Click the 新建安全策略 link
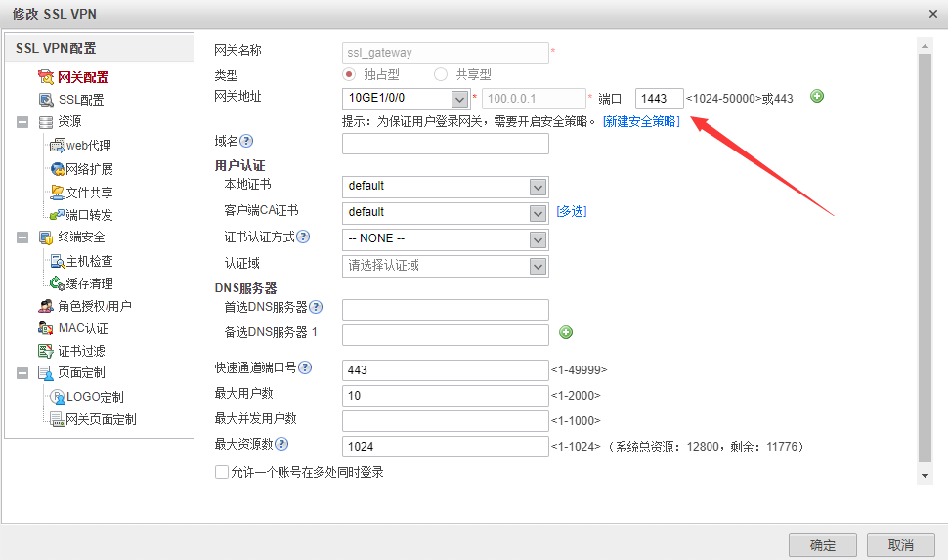948x560 pixels. 641,121
